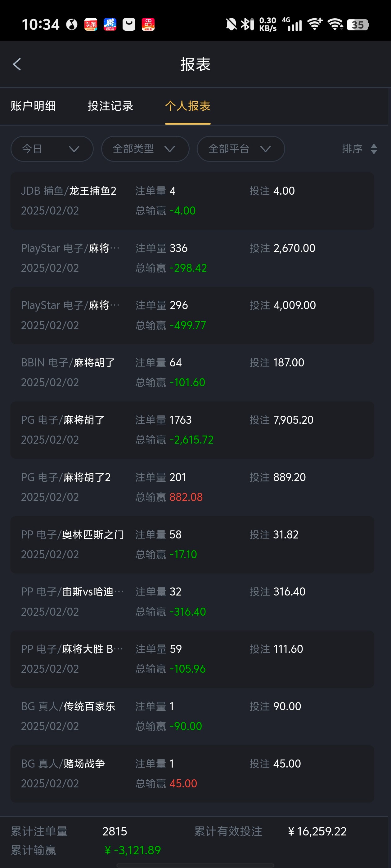This screenshot has width=391, height=868.
Task: Tap the Toutiao notification icon in status bar
Action: 91,24
